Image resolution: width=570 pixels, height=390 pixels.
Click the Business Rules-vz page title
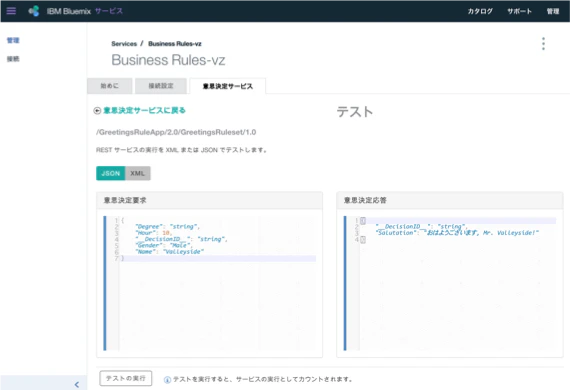(x=168, y=60)
